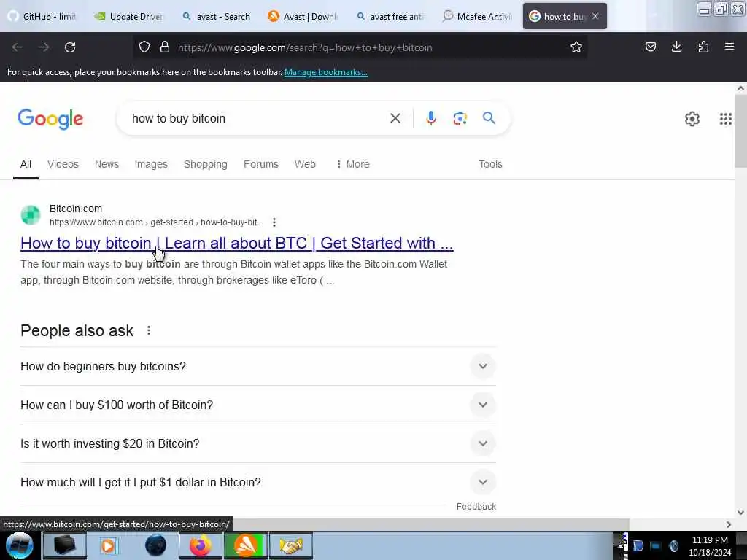Submit search with the magnifying glass icon
Screen dimensions: 747x560
pyautogui.click(x=489, y=118)
